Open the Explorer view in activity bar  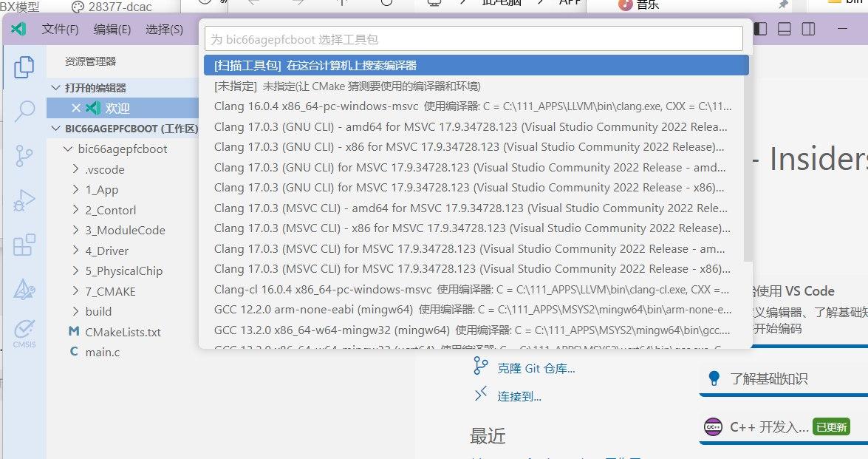tap(24, 67)
